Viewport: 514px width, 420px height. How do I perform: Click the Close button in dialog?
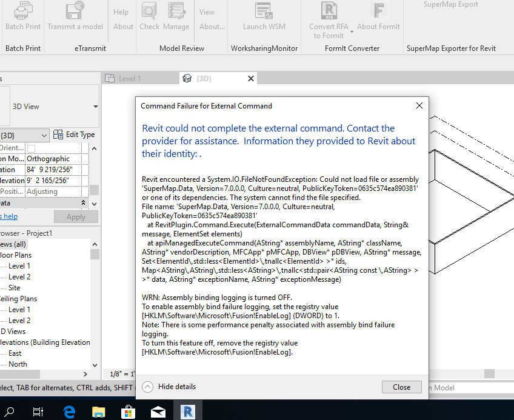(401, 387)
